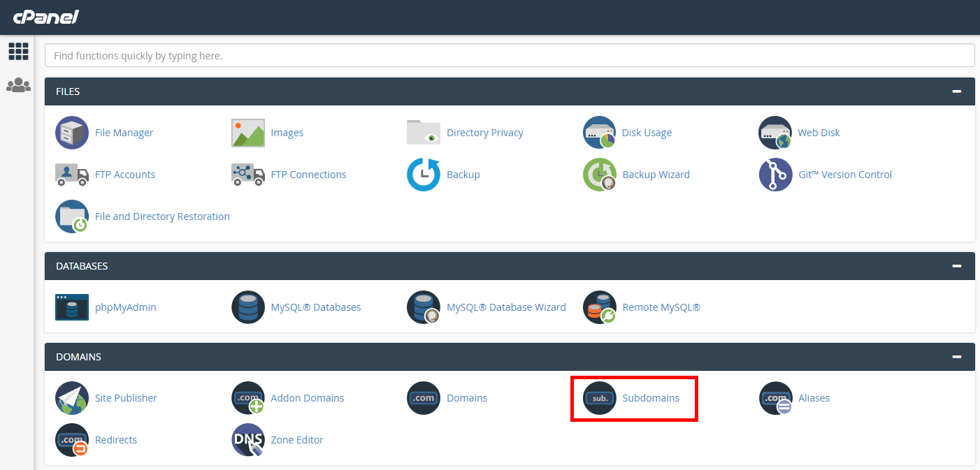980x470 pixels.
Task: Go to MySQL® Database Wizard link
Action: [506, 307]
